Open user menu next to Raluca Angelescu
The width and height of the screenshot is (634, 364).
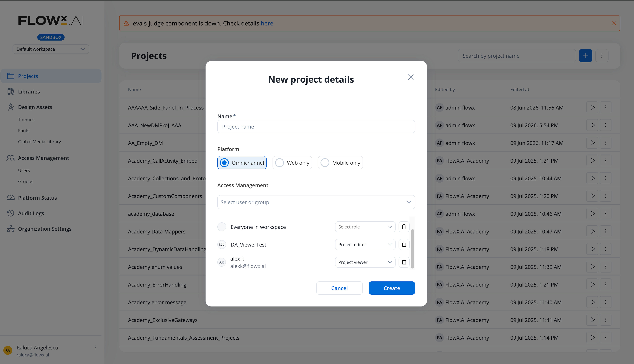coord(95,347)
